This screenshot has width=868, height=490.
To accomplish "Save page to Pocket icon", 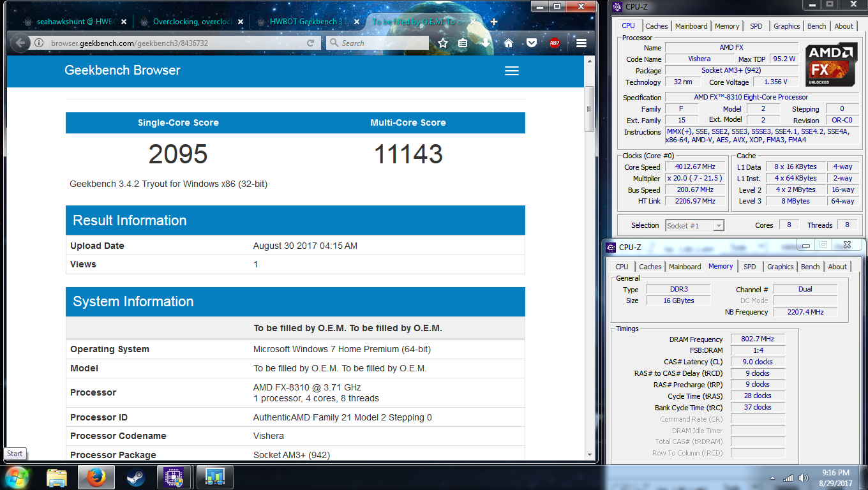I will tap(532, 43).
